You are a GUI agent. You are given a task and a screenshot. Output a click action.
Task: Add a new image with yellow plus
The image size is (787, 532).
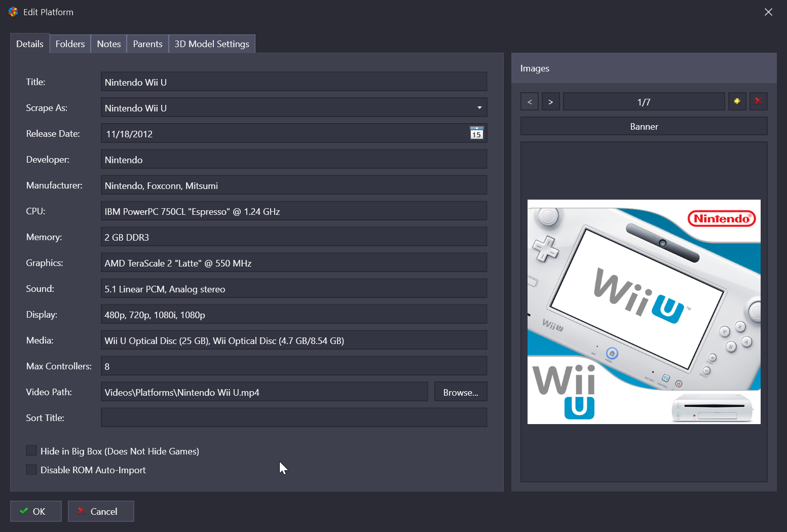(x=737, y=101)
